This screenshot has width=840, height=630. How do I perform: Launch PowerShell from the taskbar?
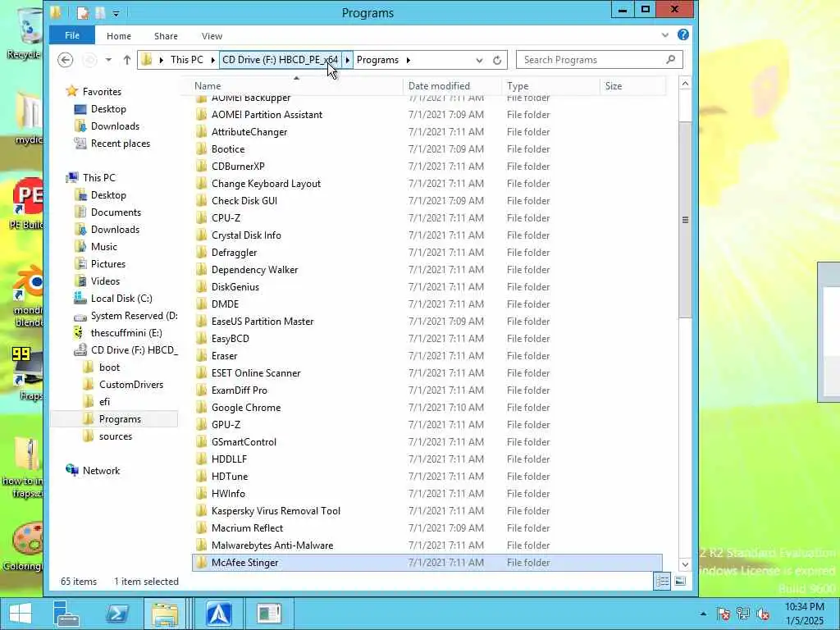116,613
